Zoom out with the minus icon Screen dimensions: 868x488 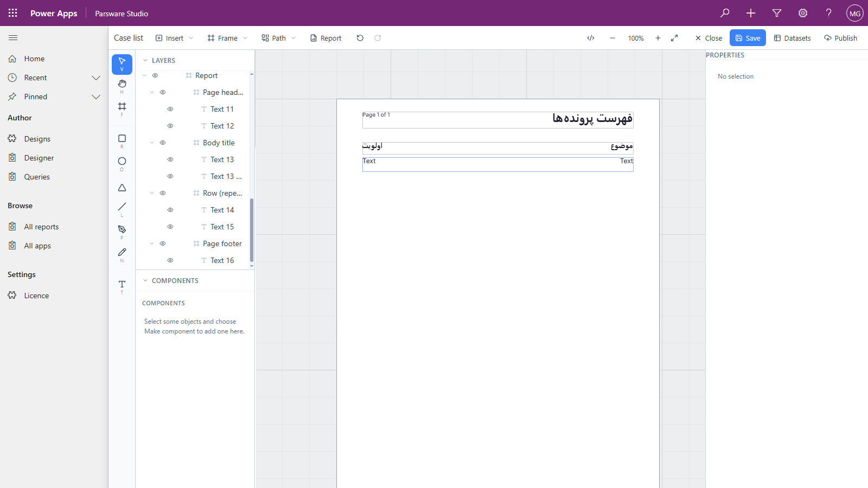pyautogui.click(x=612, y=38)
